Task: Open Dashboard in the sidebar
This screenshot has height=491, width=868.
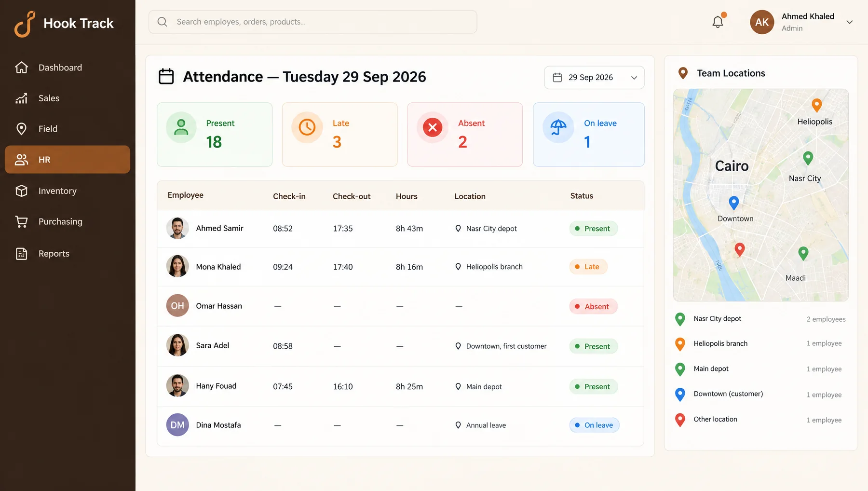Action: [x=68, y=68]
